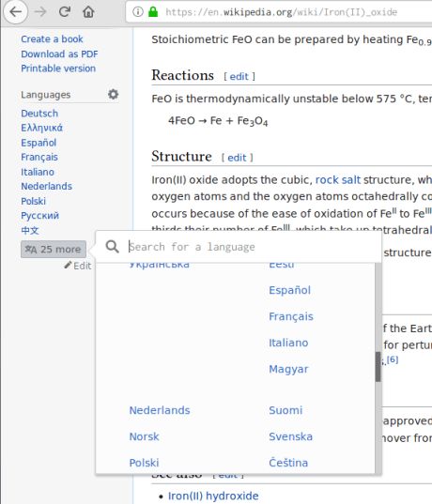Click the 25 more languages button

point(54,249)
